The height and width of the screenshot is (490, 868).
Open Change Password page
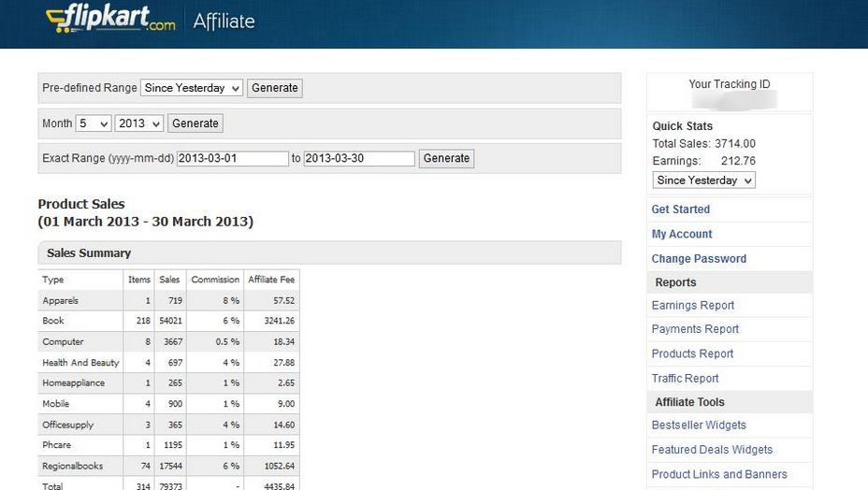pyautogui.click(x=698, y=259)
